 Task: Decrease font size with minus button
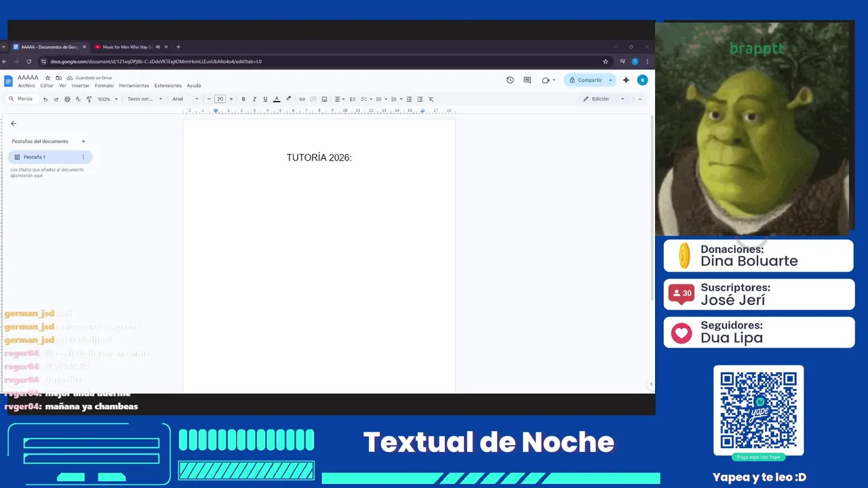click(209, 99)
